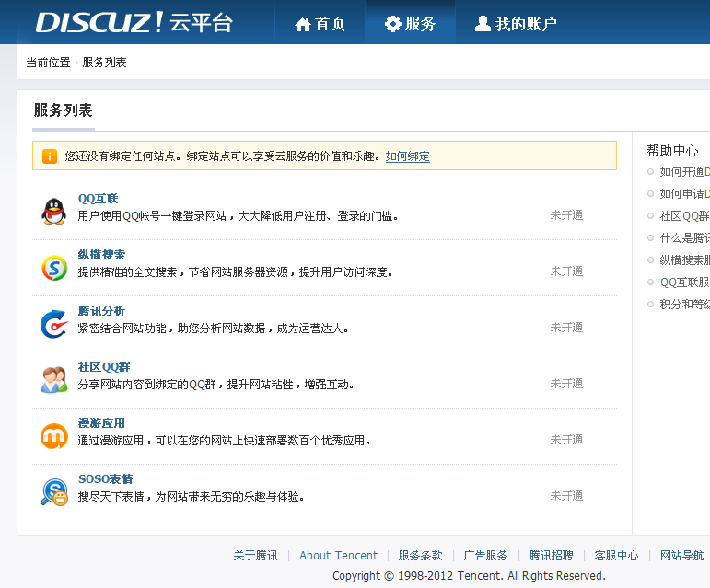Click 未开通 status for 社区QQ群

(566, 384)
